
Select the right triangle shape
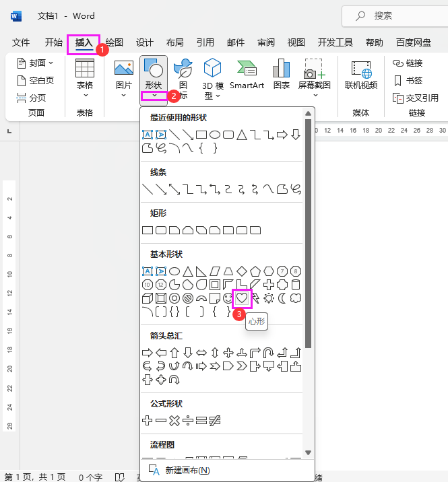tap(201, 271)
